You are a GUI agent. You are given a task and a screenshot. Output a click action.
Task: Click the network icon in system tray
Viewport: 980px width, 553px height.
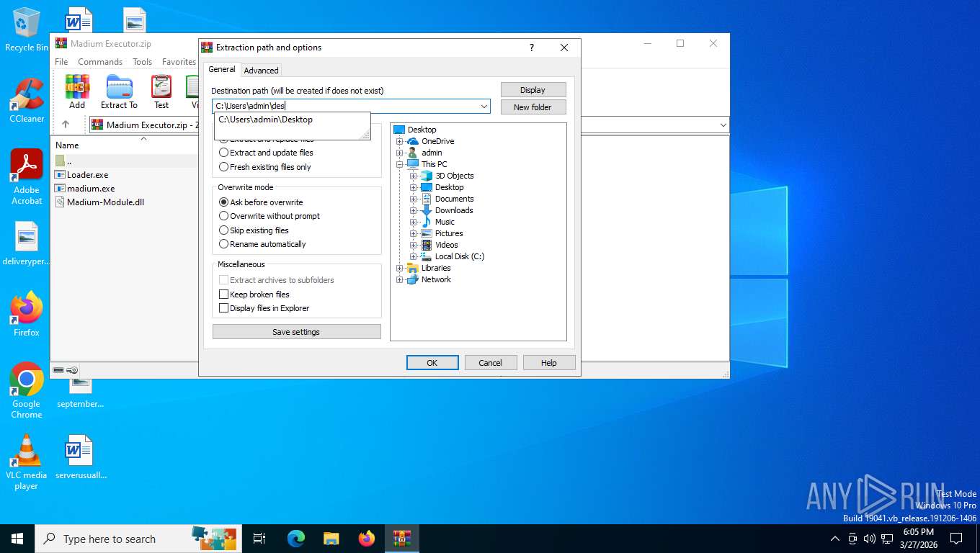[x=887, y=539]
